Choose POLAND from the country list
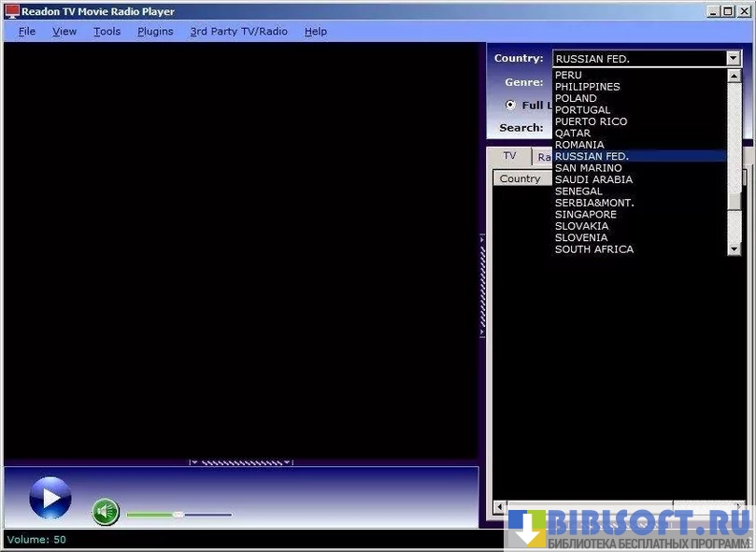756x552 pixels. tap(576, 98)
